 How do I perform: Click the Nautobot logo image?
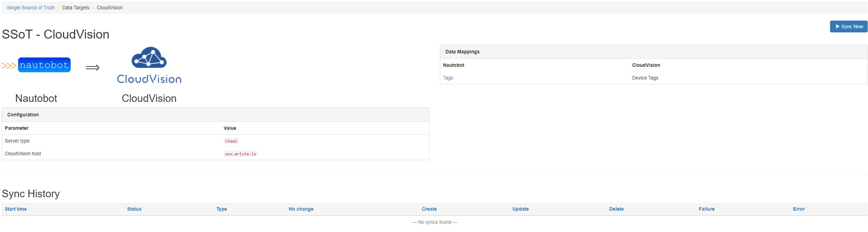[36, 65]
